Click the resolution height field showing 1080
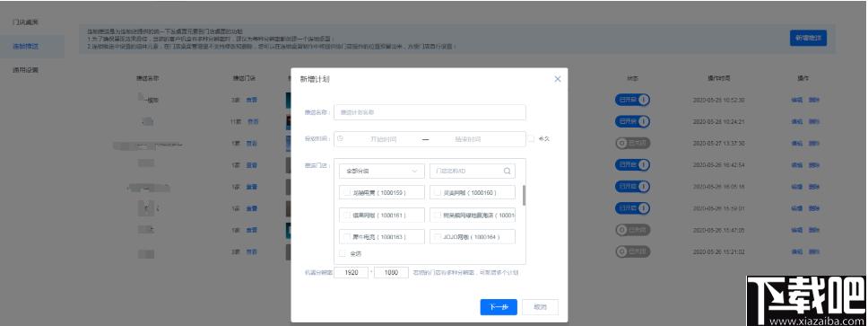The height and width of the screenshot is (326, 868). [x=391, y=273]
